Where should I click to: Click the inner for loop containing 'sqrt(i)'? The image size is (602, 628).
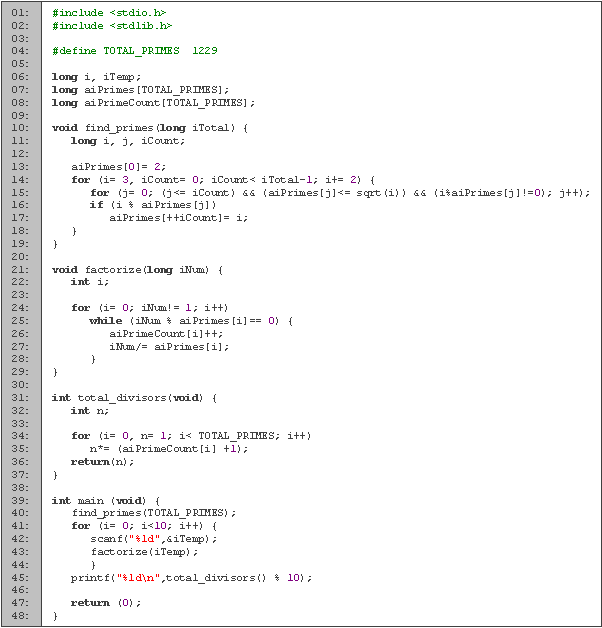pyautogui.click(x=340, y=193)
